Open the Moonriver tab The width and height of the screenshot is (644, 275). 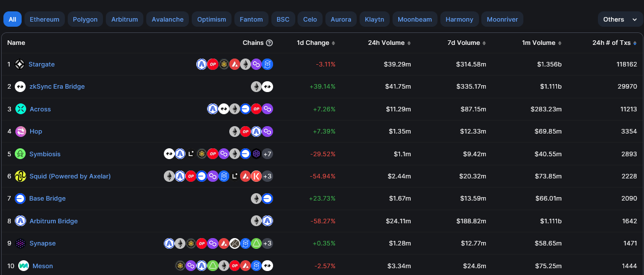pos(502,19)
